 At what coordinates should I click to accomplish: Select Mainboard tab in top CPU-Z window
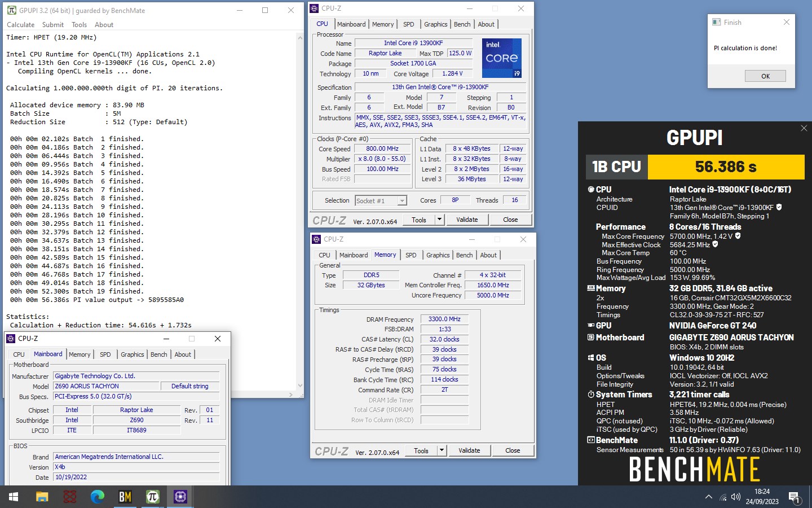click(351, 24)
